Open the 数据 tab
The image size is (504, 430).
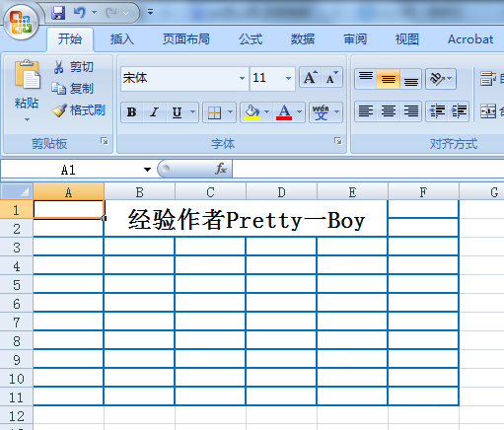pos(303,39)
